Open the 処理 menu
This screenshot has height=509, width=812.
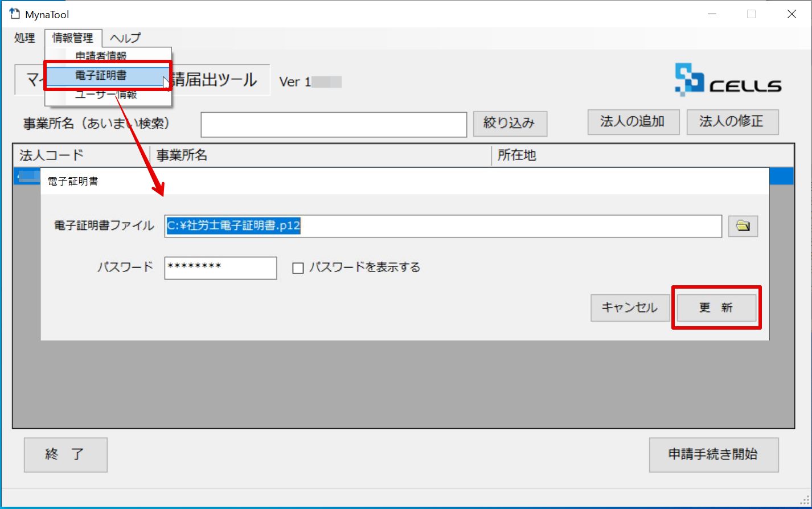pyautogui.click(x=24, y=38)
